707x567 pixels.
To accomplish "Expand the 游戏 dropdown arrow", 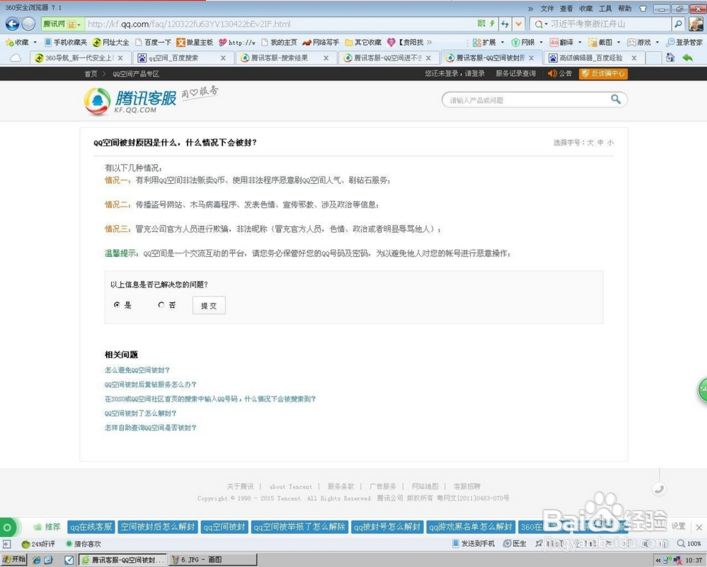I will [x=657, y=42].
